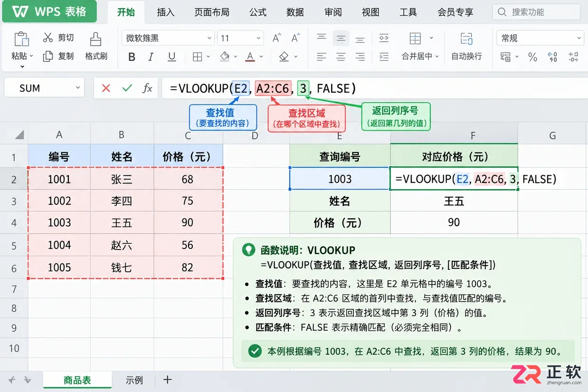Viewport: 588px width, 392px height.
Task: Set middle vertical alignment
Action: [x=341, y=38]
